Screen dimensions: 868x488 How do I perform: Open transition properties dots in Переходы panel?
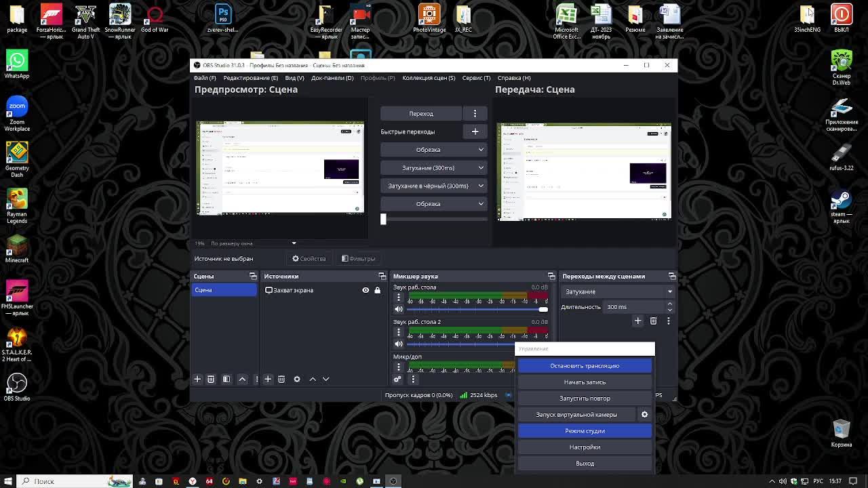(x=669, y=321)
